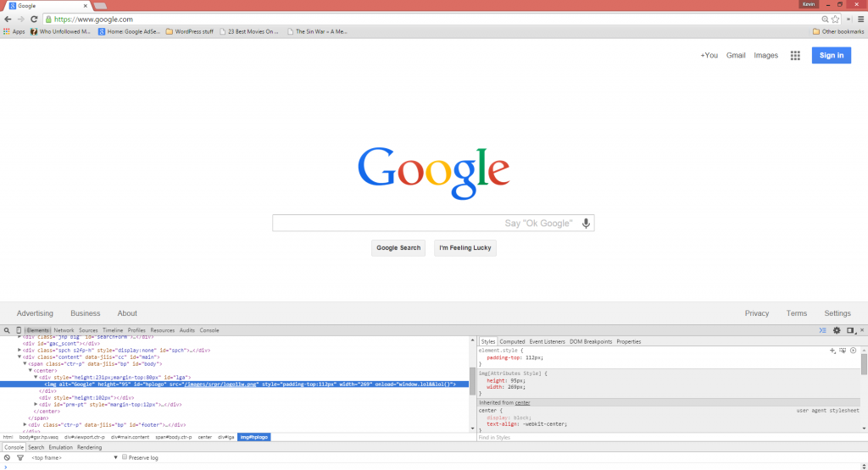Open the top frame context dropdown
Image resolution: width=868 pixels, height=470 pixels.
75,458
